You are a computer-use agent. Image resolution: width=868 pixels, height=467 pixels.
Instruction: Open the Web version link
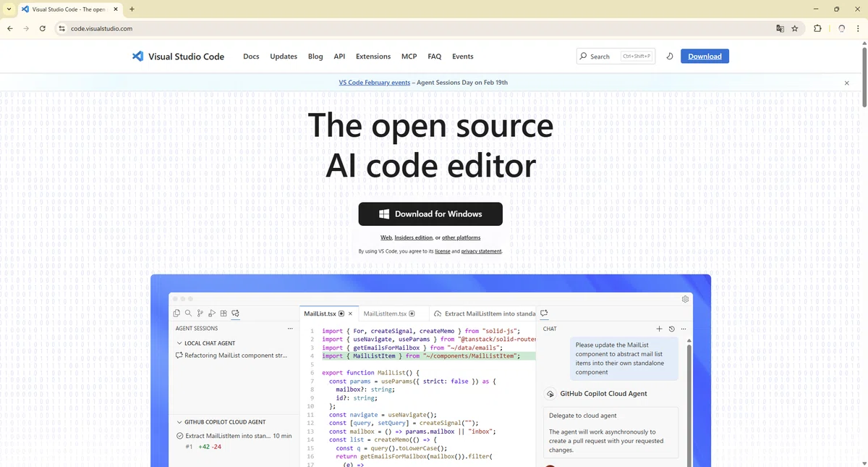pyautogui.click(x=386, y=237)
